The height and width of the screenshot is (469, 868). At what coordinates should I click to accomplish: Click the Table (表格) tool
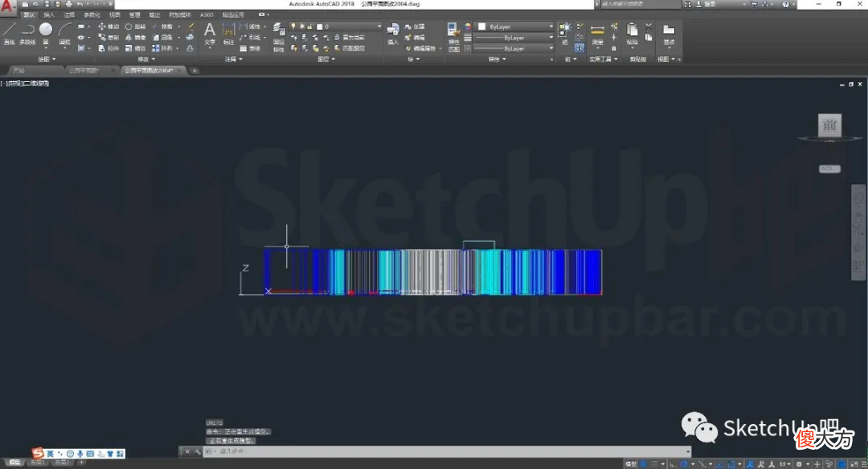point(250,49)
